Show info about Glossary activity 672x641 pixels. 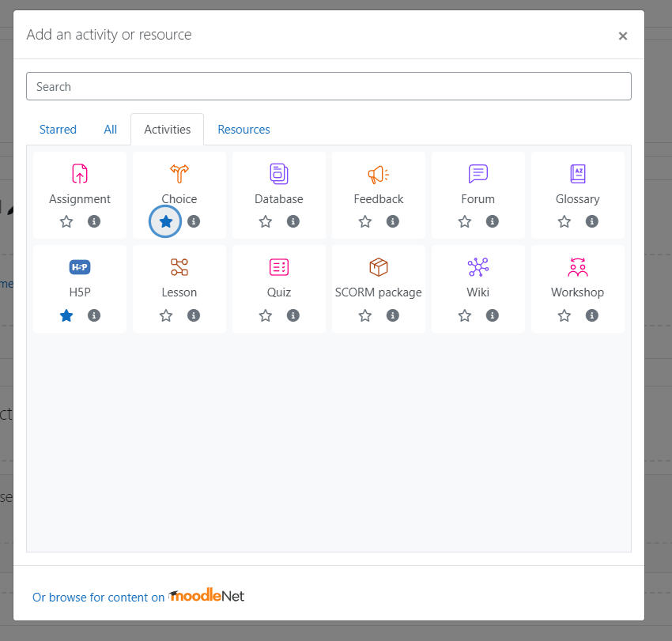click(592, 221)
